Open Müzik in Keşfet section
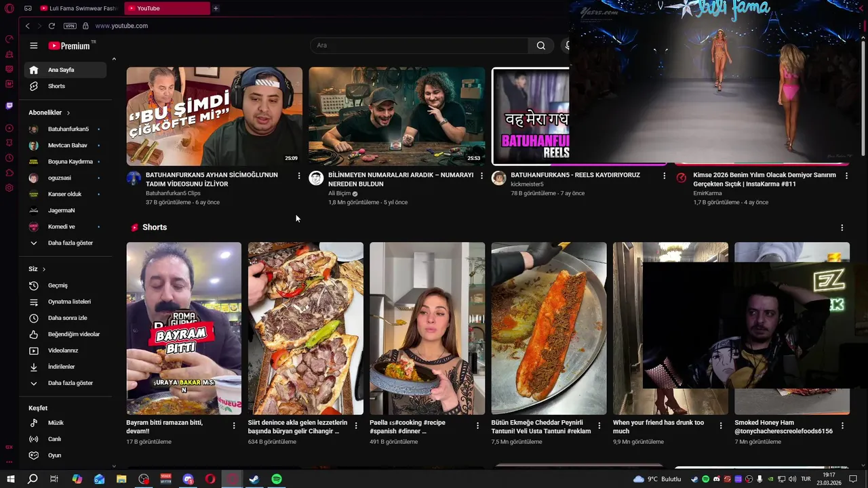Viewport: 868px width, 488px height. pyautogui.click(x=65, y=423)
